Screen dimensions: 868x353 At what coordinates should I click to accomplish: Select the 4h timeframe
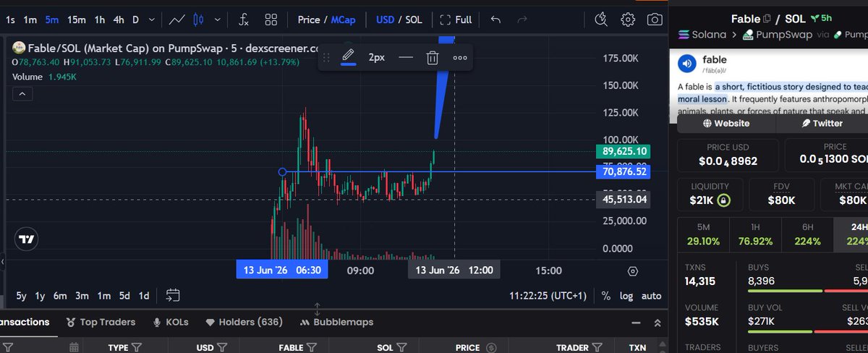118,20
